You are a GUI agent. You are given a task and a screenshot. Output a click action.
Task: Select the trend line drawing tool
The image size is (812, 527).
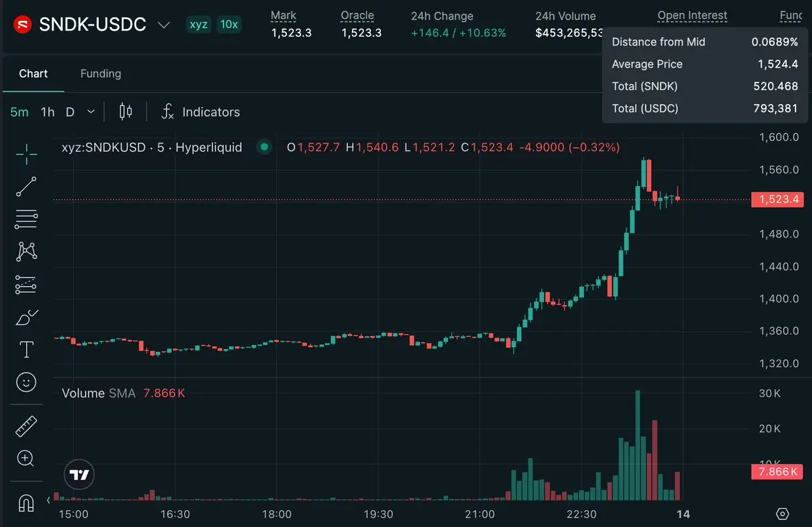pyautogui.click(x=26, y=187)
